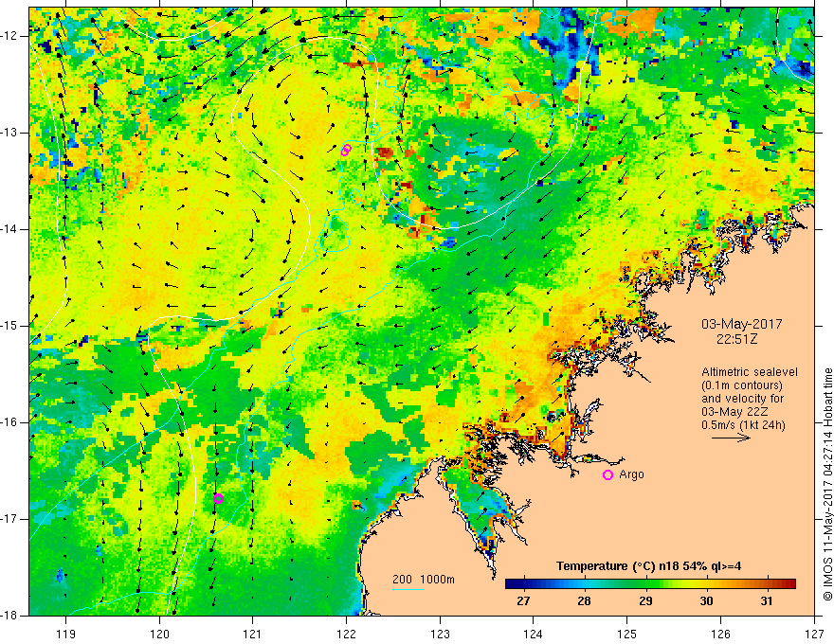Click the colorbar tick label "27"
Viewport: 834px width, 644px height.
[523, 601]
